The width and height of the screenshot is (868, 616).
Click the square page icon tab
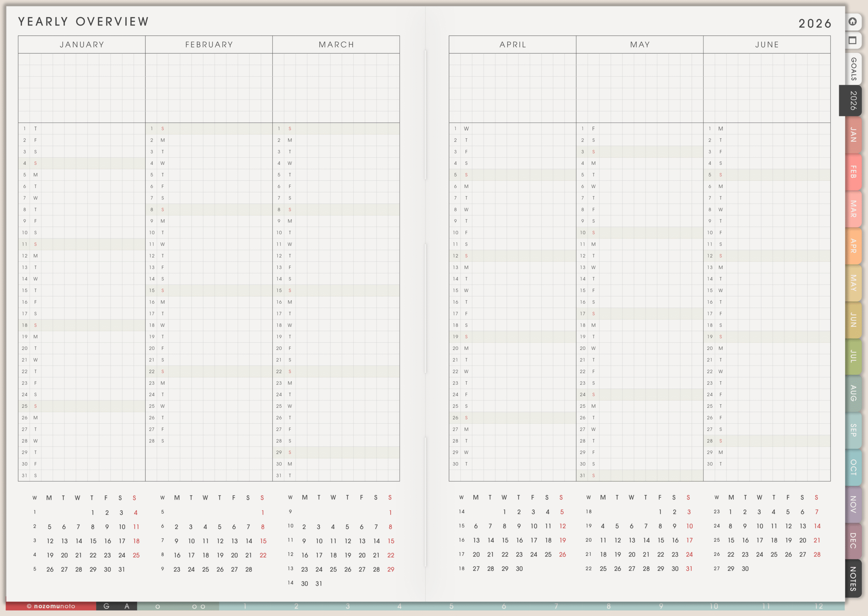pos(852,40)
